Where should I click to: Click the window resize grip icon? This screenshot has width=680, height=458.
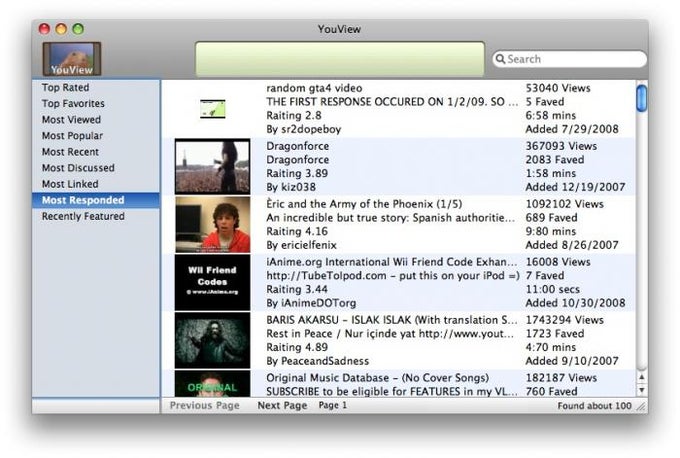point(641,406)
